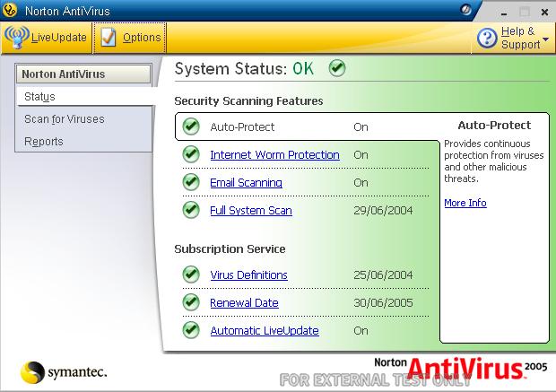Click the Norton icon in title bar

point(10,10)
